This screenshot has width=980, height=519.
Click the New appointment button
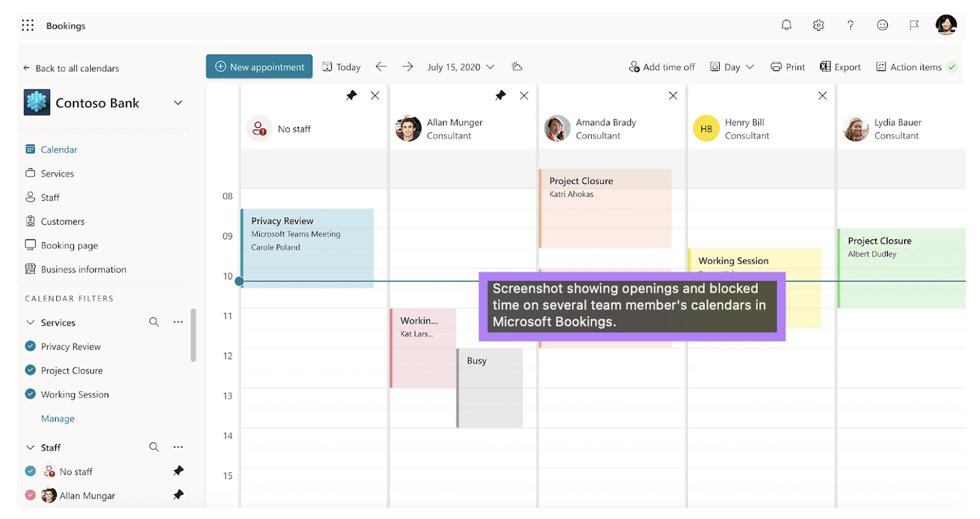point(259,67)
